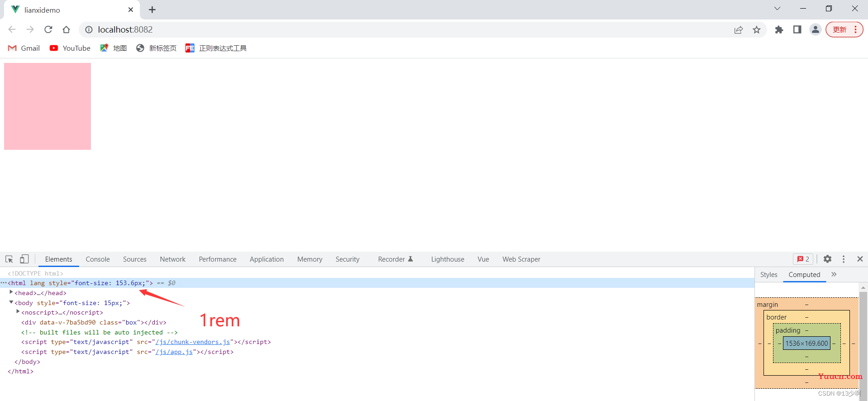
Task: Reload the current page
Action: (48, 29)
